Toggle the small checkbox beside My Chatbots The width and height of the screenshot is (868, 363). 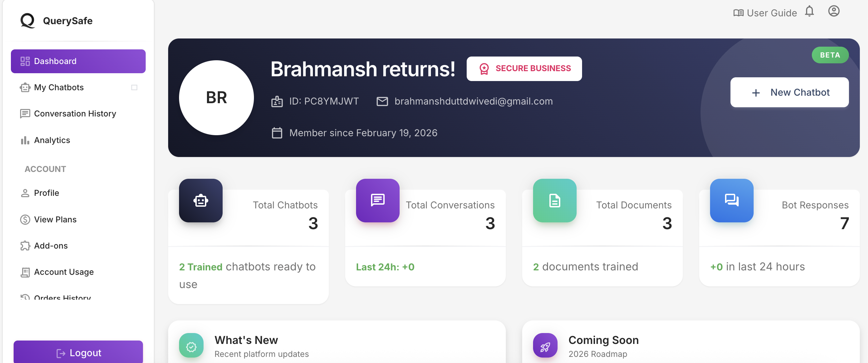[x=134, y=88]
